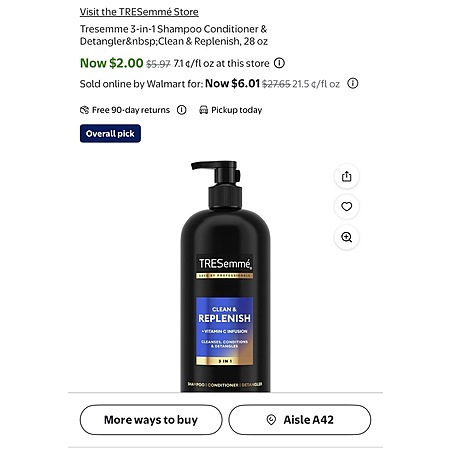Open info icon next to online price
The image size is (450, 450).
coord(353,83)
